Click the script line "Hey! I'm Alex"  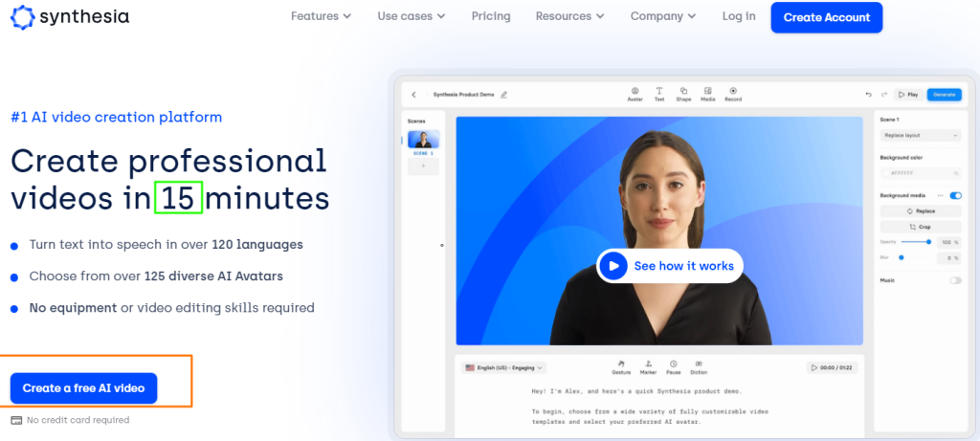(x=554, y=391)
